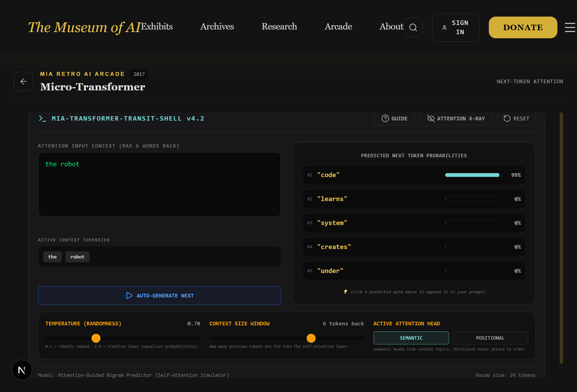Click the Active Context Tokenizer label
The width and height of the screenshot is (577, 392).
point(74,240)
